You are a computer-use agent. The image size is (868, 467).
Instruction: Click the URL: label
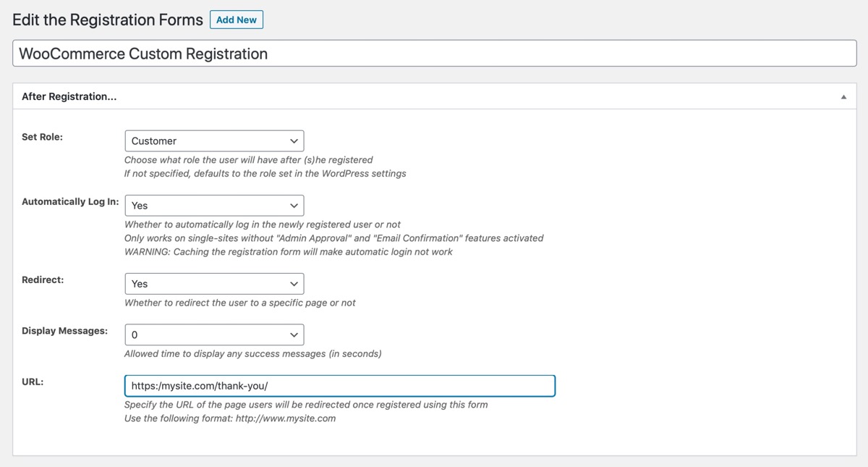coord(33,382)
